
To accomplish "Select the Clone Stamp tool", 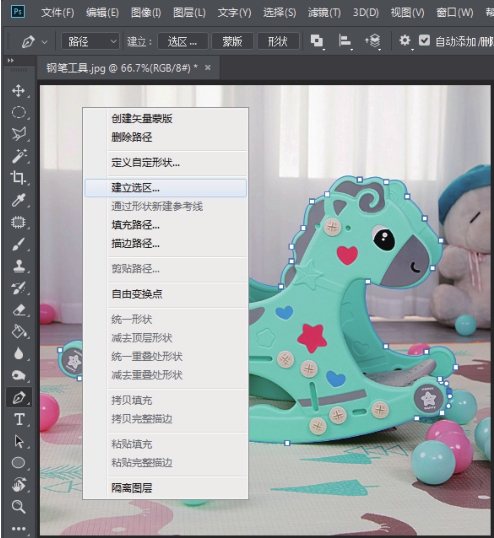I will [x=18, y=266].
